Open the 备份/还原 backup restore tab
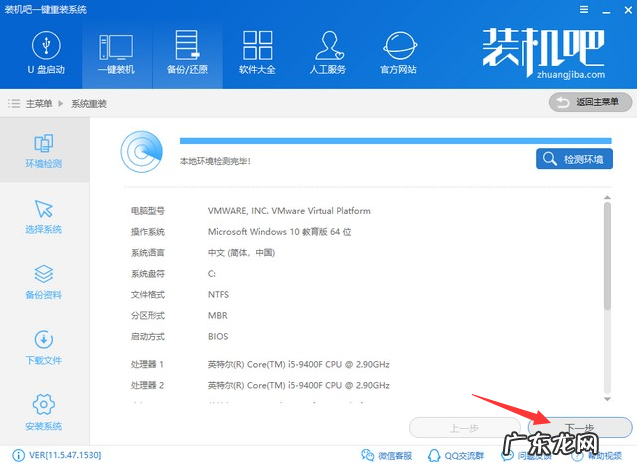Viewport: 637px width, 473px height. pos(187,53)
